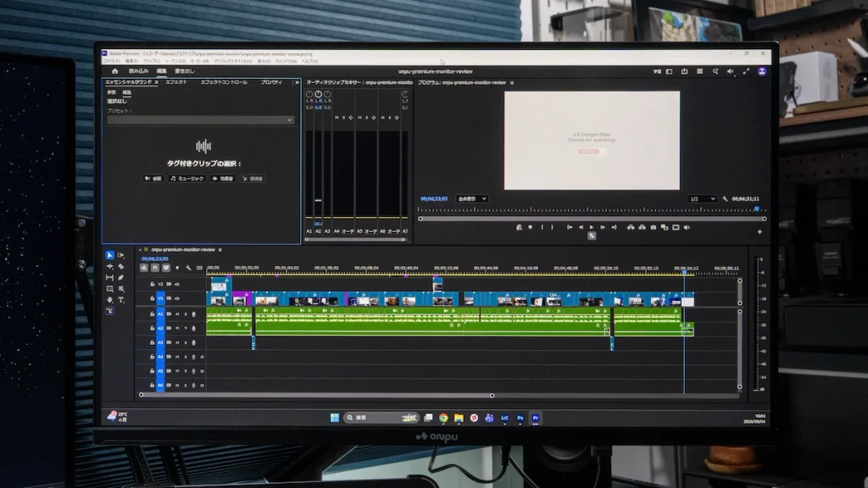Image resolution: width=868 pixels, height=488 pixels.
Task: Click the timeline horizontal zoom scrollbar
Action: click(x=316, y=395)
